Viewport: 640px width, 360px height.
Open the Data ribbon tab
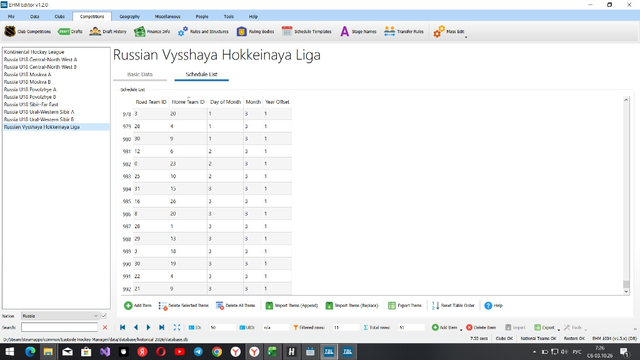coord(35,16)
